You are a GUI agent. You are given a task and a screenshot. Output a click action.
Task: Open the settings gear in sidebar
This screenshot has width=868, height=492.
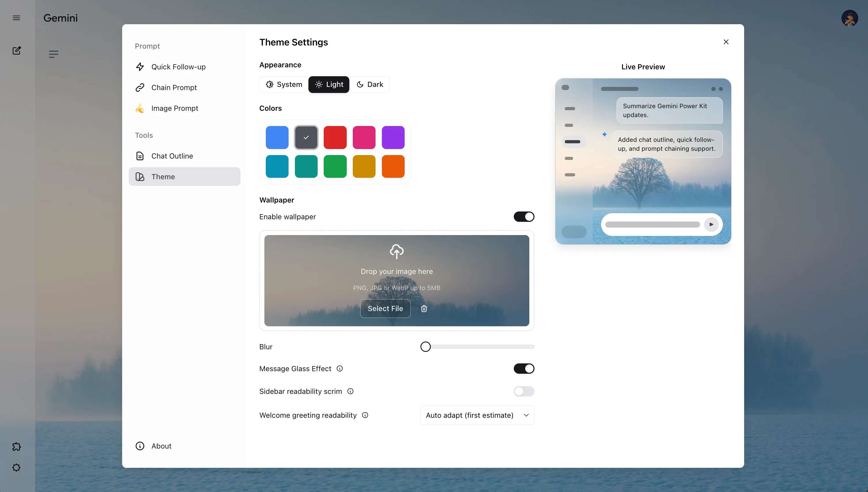point(16,468)
